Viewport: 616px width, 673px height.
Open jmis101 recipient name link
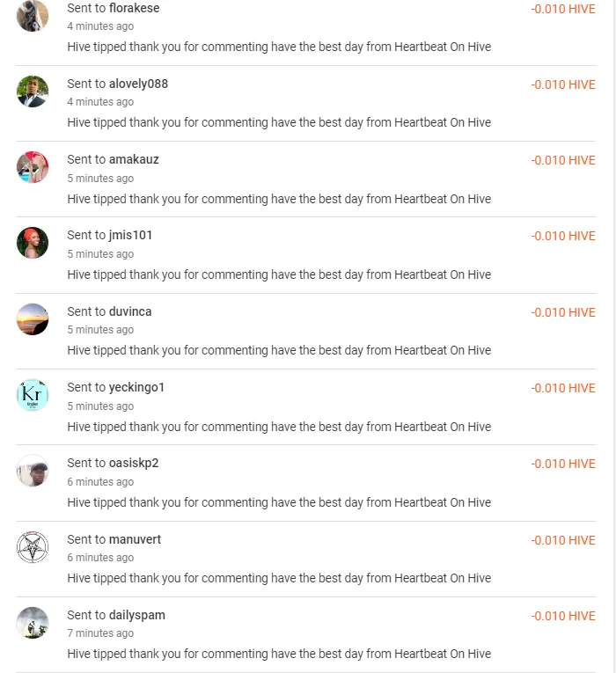(130, 235)
